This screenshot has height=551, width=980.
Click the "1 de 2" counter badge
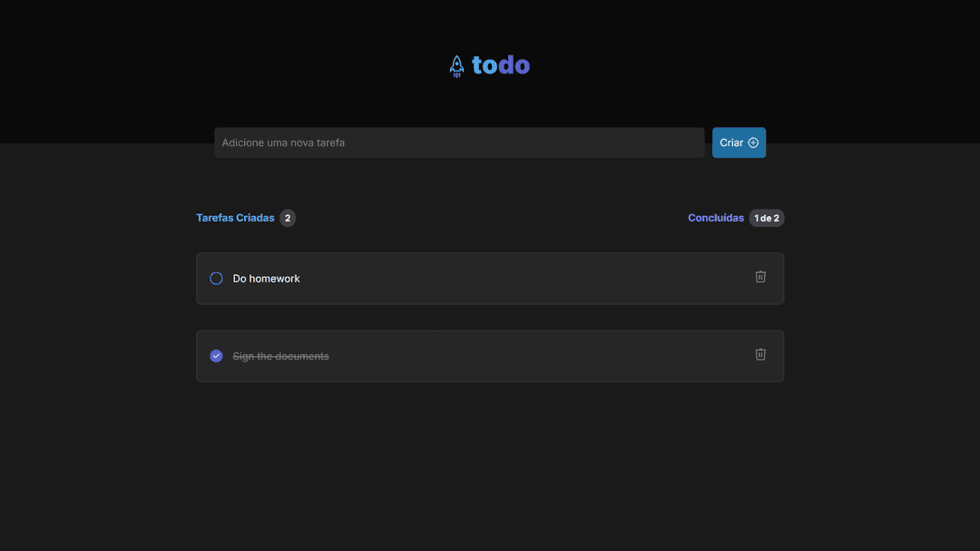[x=766, y=217]
